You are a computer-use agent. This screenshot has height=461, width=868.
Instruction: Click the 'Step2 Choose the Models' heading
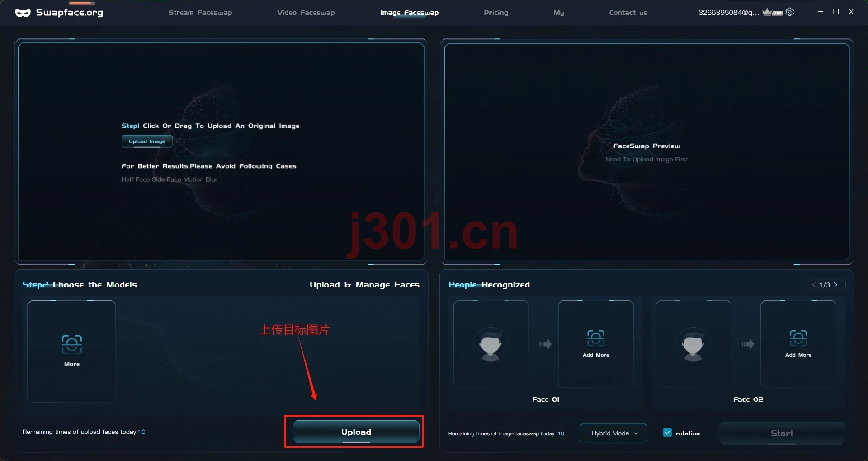(x=80, y=285)
